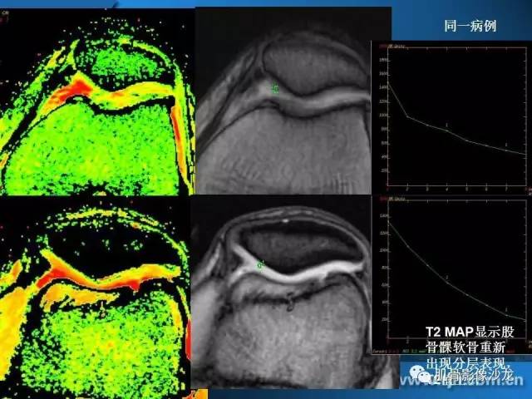Select the lower grayscale knee MRI image
The width and height of the screenshot is (532, 399).
(x=281, y=292)
